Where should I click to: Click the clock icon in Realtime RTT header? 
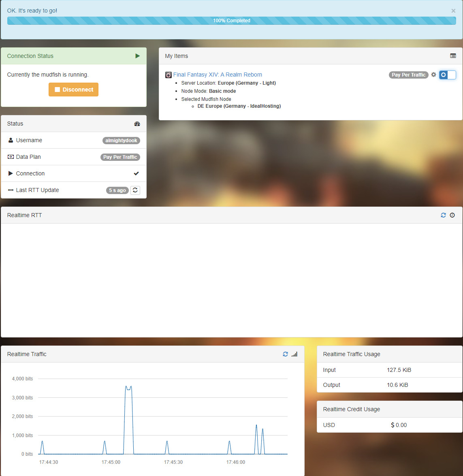point(452,215)
